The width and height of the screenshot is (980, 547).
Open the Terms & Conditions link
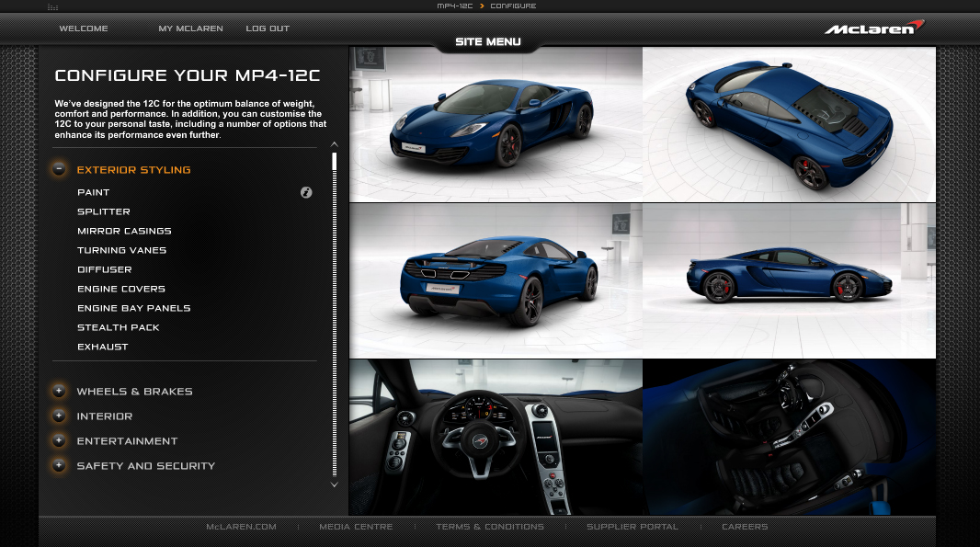pos(489,527)
